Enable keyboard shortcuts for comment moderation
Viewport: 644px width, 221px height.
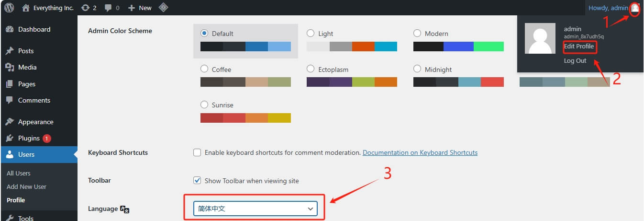pos(197,152)
